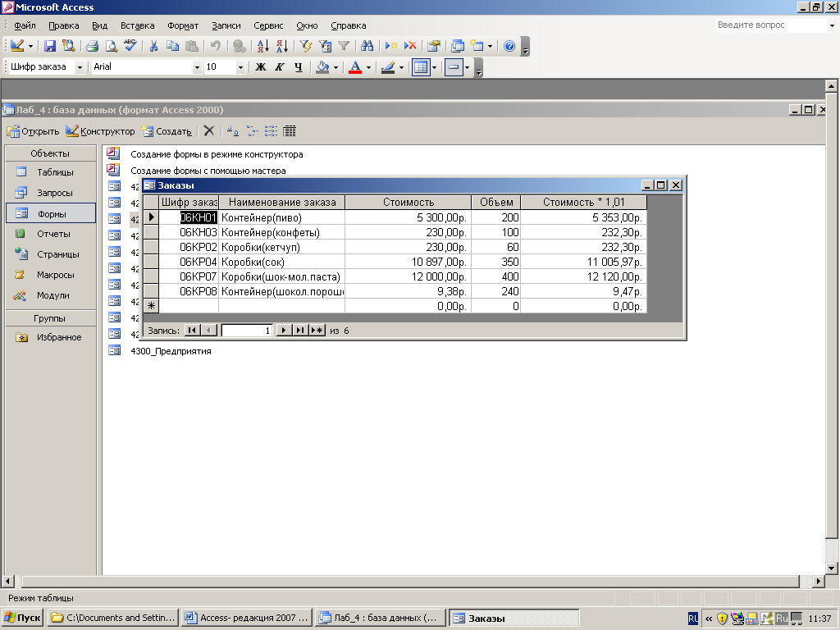Toggle underline Ч formatting
Screen dimensions: 840x630
(x=299, y=67)
